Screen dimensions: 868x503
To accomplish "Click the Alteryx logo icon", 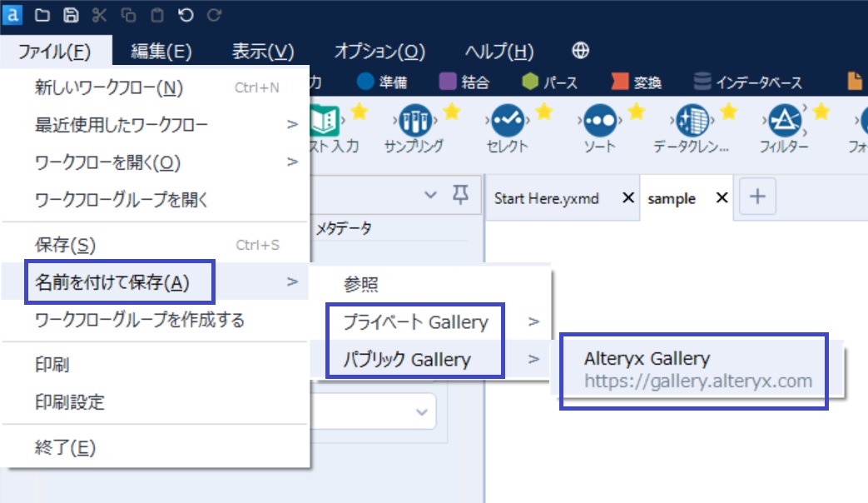I will point(12,14).
